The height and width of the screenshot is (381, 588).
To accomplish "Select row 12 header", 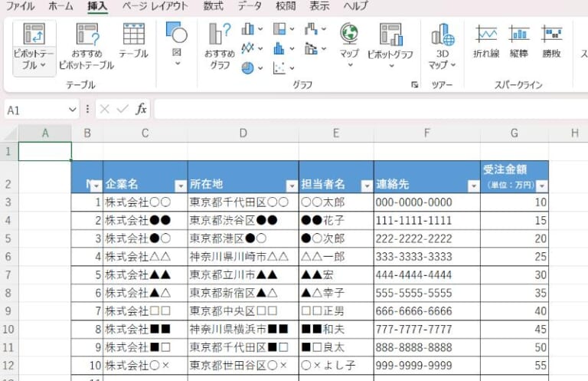I will point(8,365).
